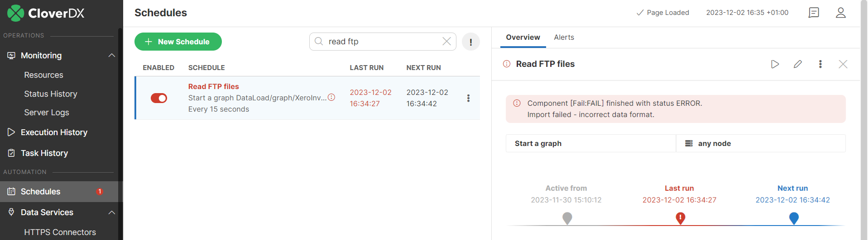Edit schedule with the pencil icon

pyautogui.click(x=798, y=64)
